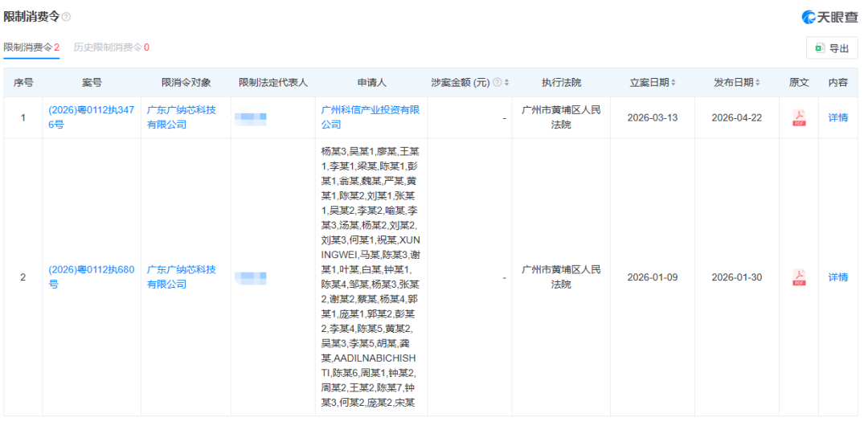Open the PDF icon for case 680
This screenshot has height=422, width=868.
[799, 277]
